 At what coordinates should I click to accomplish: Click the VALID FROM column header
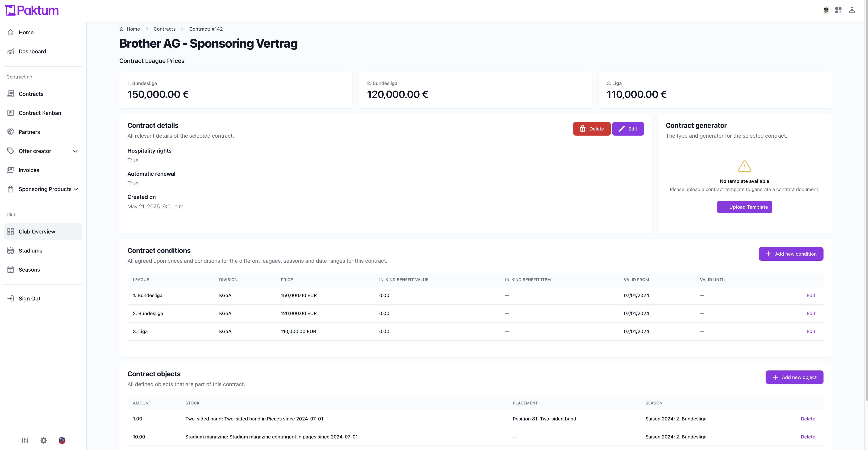pos(636,280)
